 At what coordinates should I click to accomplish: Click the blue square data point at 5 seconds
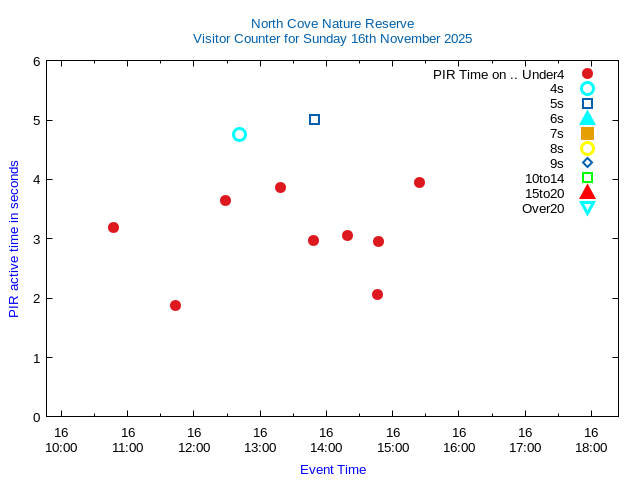(x=314, y=119)
